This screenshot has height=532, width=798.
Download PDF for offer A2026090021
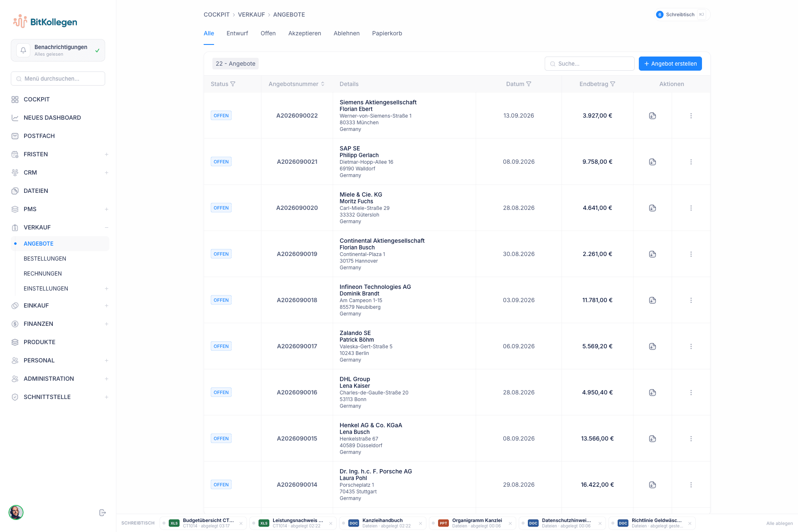[653, 162]
